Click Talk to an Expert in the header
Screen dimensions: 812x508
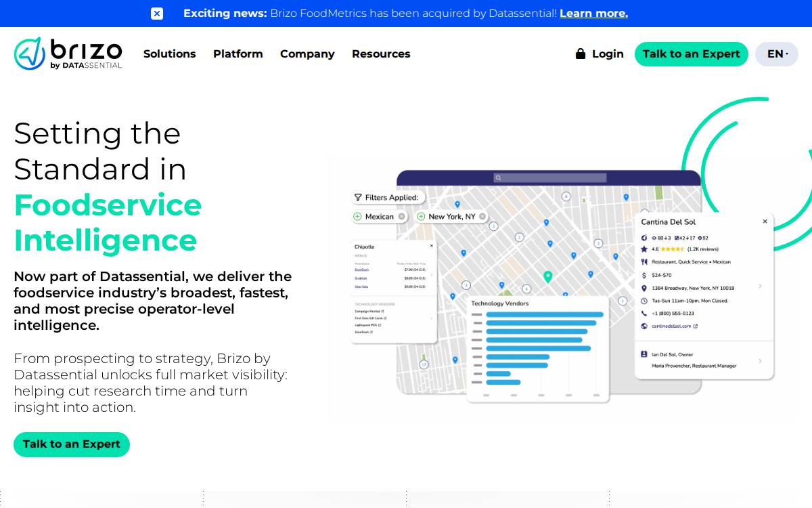tap(691, 54)
